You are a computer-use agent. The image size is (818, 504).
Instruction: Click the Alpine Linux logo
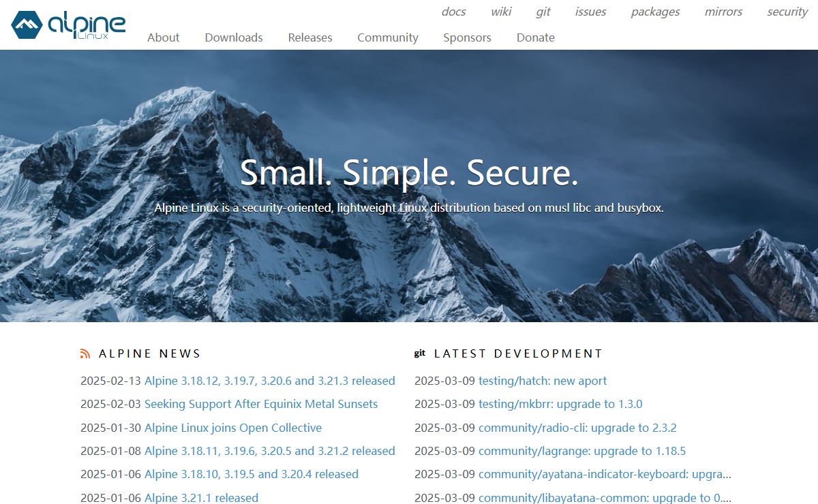69,25
